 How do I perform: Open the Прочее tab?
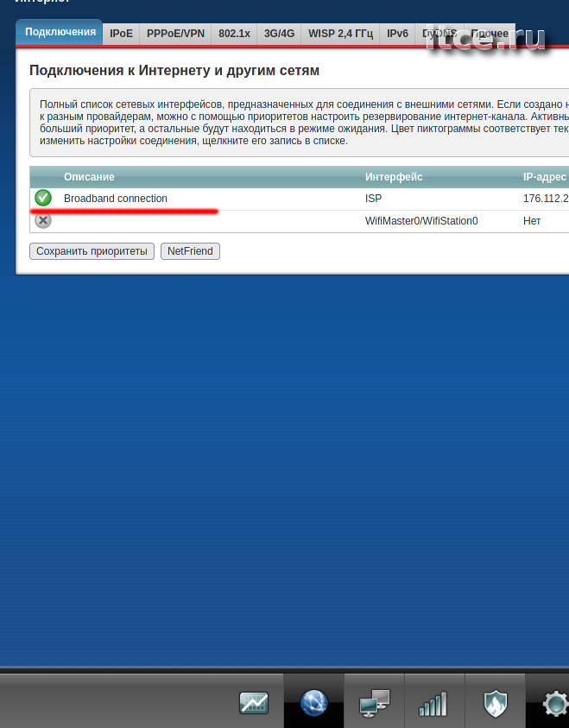tap(489, 34)
